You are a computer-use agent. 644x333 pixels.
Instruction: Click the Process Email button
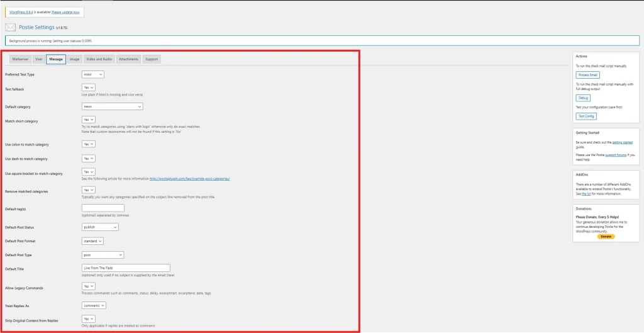pyautogui.click(x=588, y=75)
